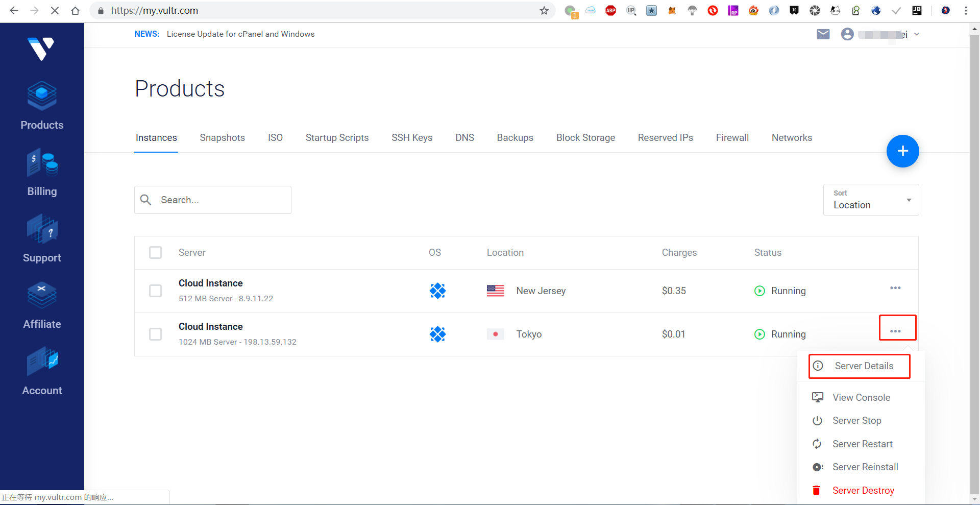Click browser back arrow button
980x505 pixels.
[x=14, y=11]
